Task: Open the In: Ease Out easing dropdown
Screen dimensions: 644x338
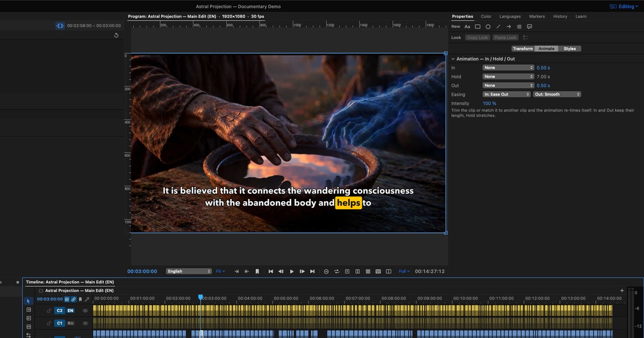Action: tap(507, 94)
